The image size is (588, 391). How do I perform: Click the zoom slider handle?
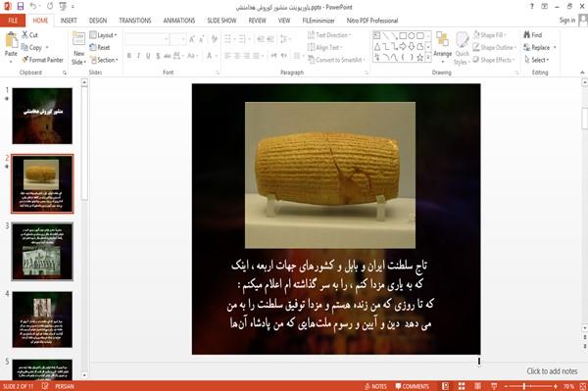coord(524,386)
